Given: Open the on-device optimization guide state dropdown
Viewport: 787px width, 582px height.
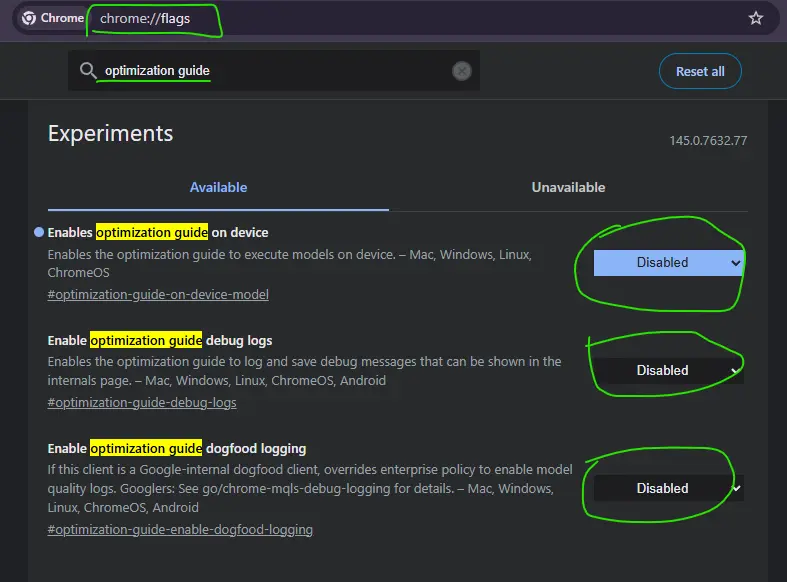Looking at the screenshot, I should [668, 262].
